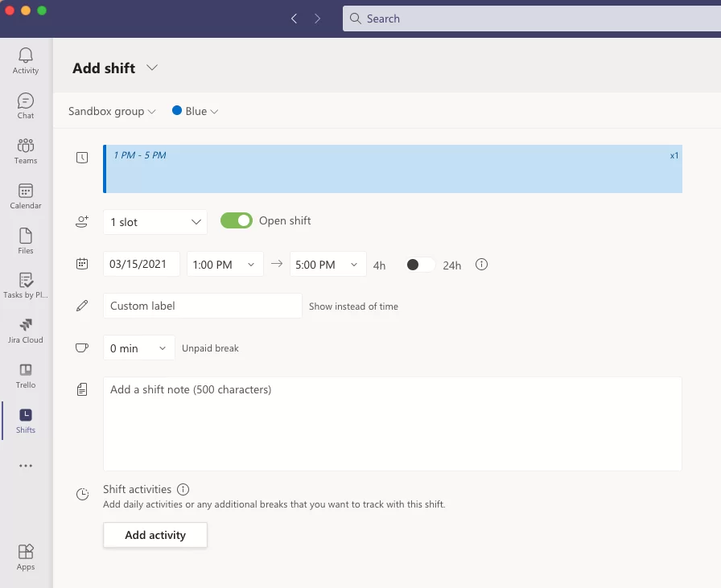Viewport: 721px width, 588px height.
Task: Open the Trello app
Action: 25,373
